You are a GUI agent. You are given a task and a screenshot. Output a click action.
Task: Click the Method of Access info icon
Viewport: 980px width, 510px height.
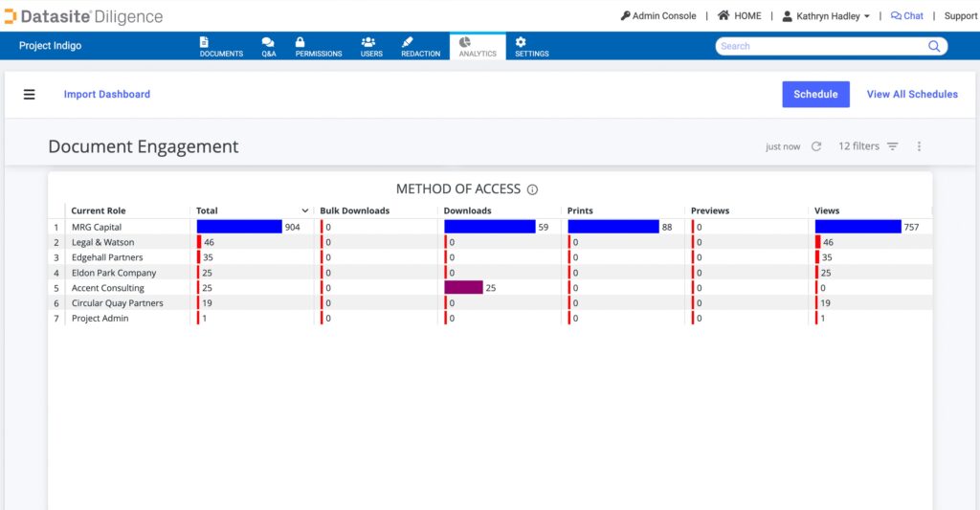coord(532,189)
